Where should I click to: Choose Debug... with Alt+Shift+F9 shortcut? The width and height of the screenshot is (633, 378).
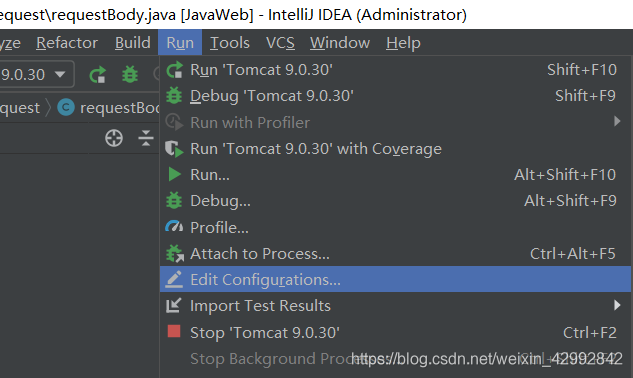pyautogui.click(x=396, y=201)
